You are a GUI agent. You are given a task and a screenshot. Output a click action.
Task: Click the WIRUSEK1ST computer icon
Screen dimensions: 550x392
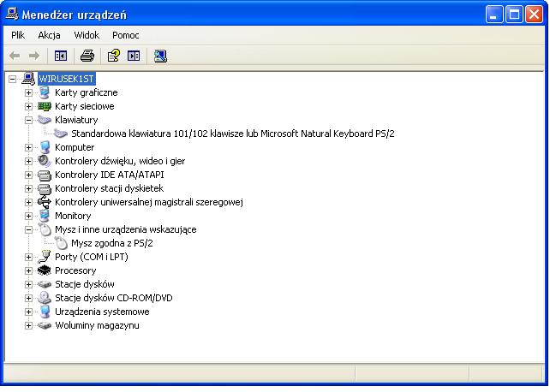(28, 79)
